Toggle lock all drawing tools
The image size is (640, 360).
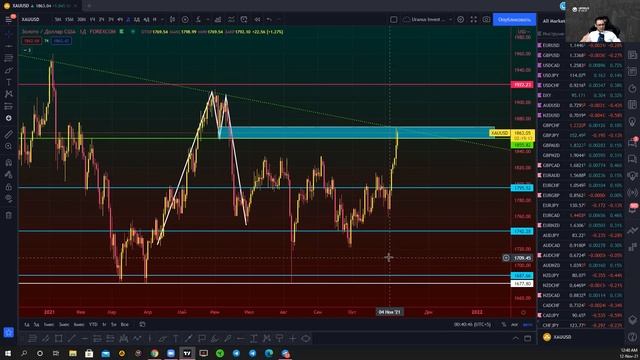(x=9, y=187)
